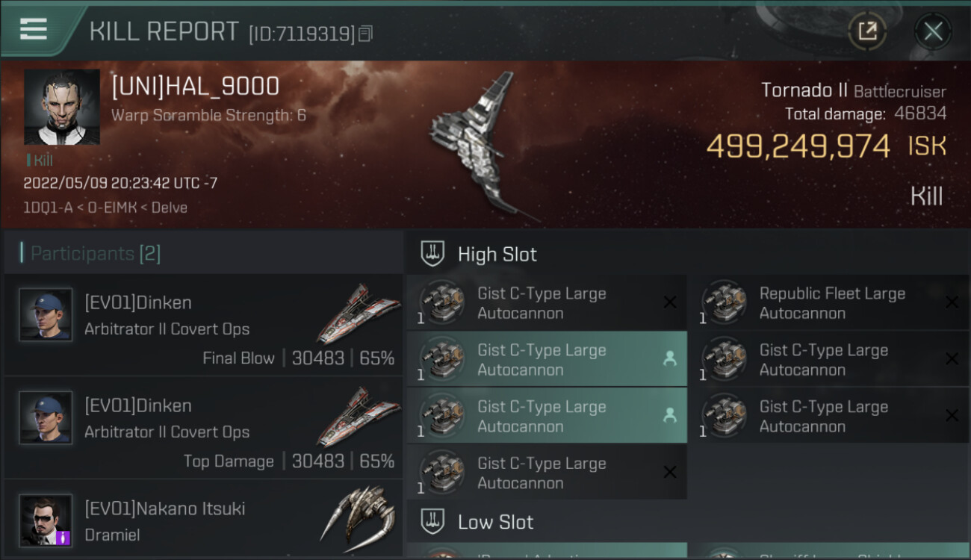Open Dinken's Top Damage participant entry

(203, 429)
